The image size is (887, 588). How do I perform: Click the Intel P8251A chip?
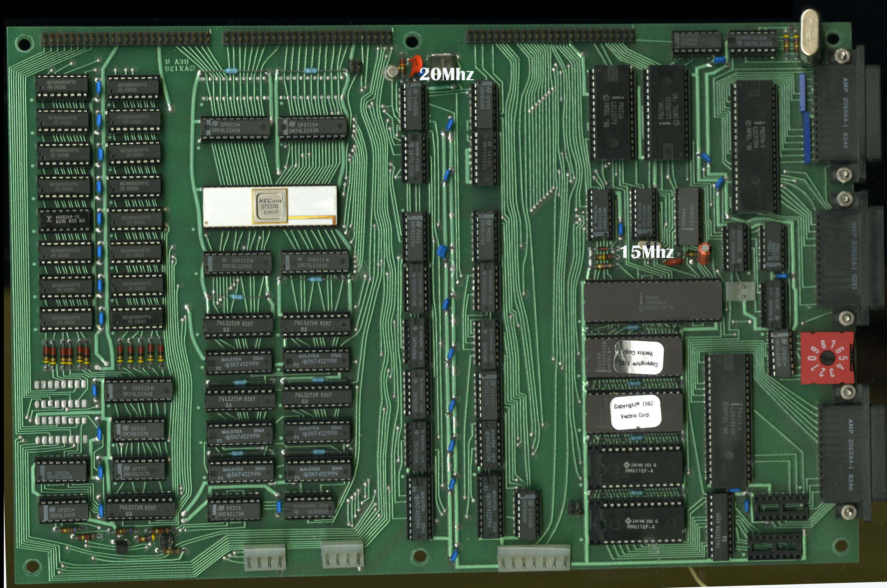pyautogui.click(x=613, y=112)
